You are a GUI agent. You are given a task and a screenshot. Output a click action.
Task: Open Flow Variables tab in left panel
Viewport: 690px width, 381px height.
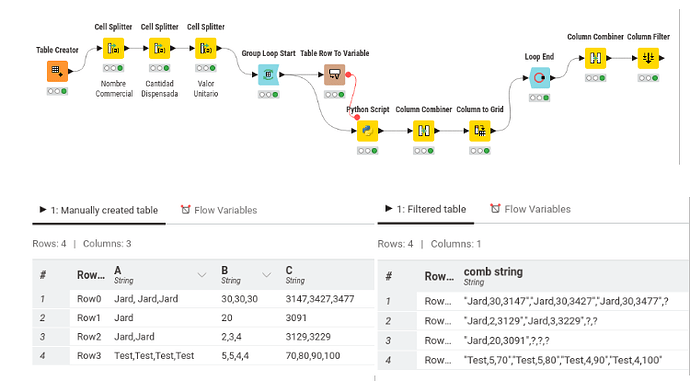[219, 210]
